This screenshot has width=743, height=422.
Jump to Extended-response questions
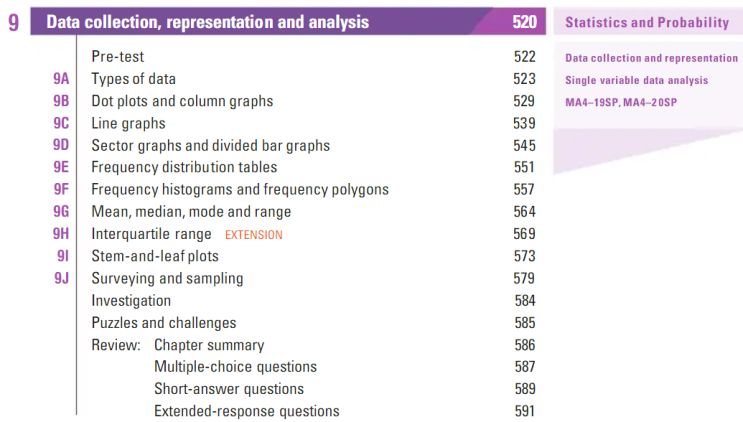click(x=247, y=411)
